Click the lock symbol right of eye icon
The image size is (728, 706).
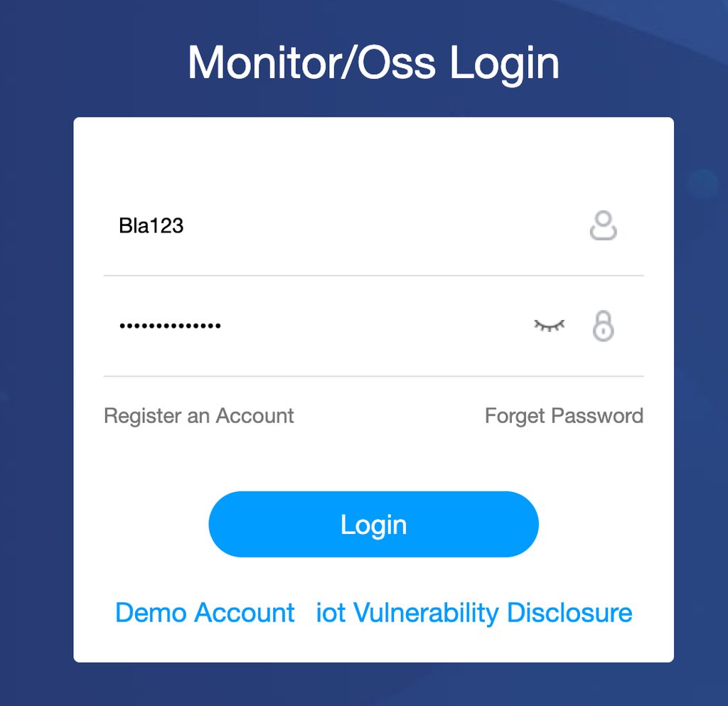point(603,326)
